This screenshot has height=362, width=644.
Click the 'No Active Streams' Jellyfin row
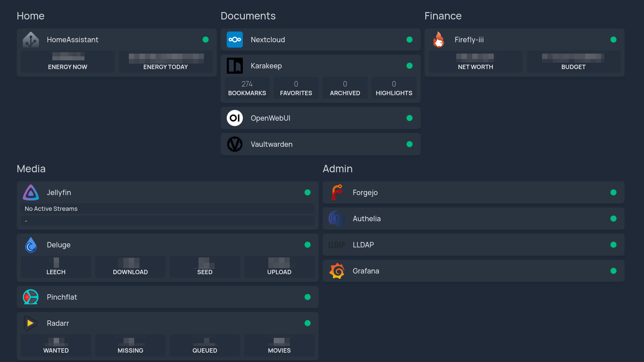point(168,208)
